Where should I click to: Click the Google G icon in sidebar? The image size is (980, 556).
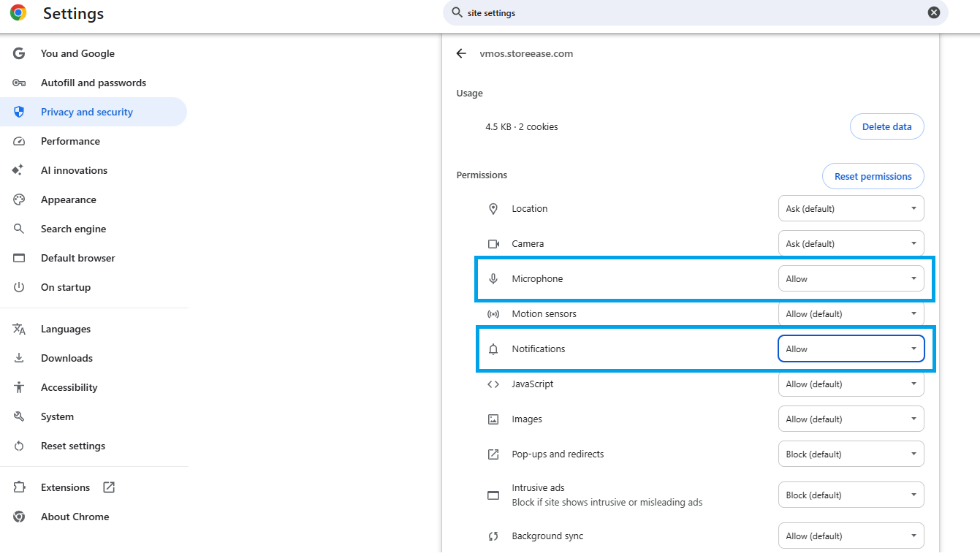pos(19,53)
